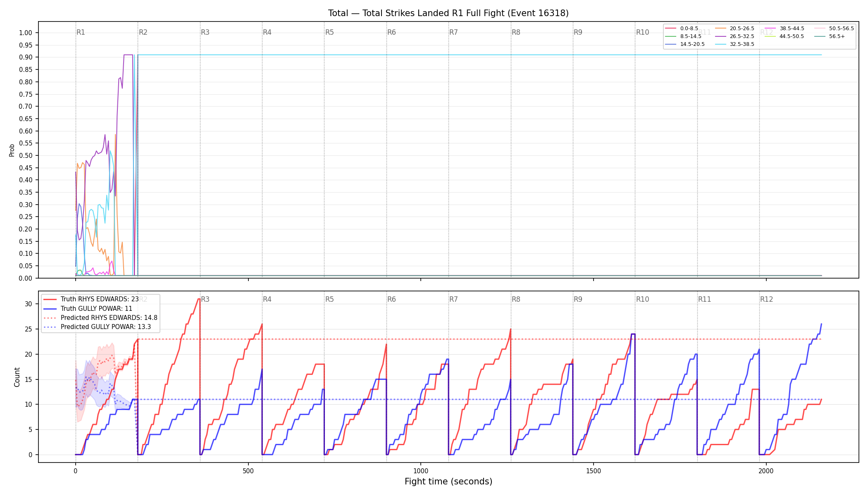Click the x-axis tick label '1000'
Viewport: 868px width, 496px height.
[x=421, y=471]
